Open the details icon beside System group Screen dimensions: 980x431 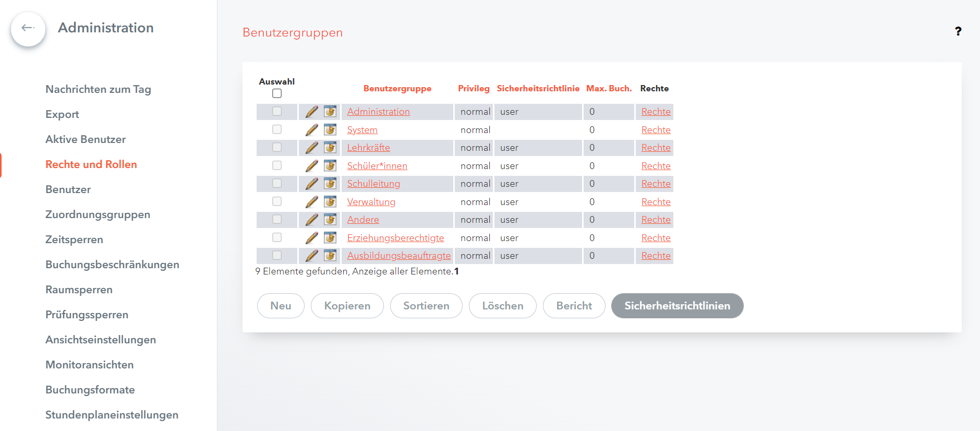[x=330, y=130]
